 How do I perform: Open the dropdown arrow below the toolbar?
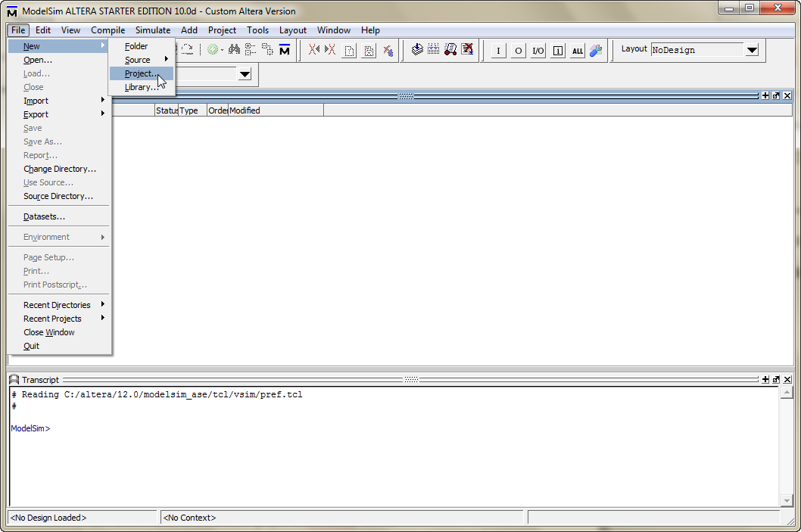pyautogui.click(x=245, y=74)
